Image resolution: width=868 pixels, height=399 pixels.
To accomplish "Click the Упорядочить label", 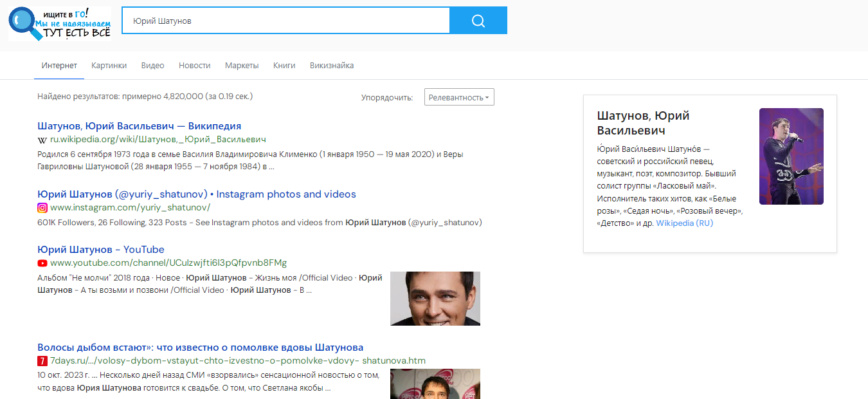I will 387,98.
